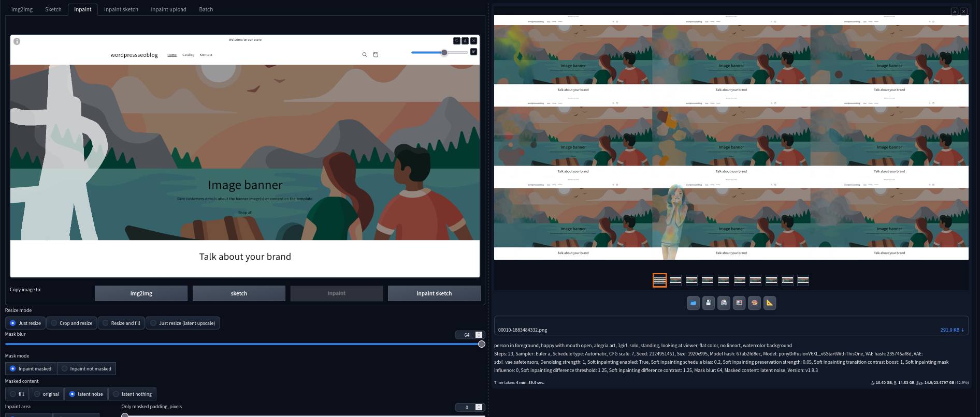The width and height of the screenshot is (980, 417).
Task: Click the Mask blur slider handle
Action: click(481, 344)
